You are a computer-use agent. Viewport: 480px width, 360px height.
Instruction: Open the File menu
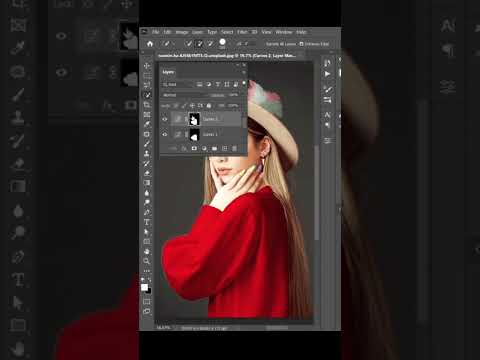pos(156,32)
